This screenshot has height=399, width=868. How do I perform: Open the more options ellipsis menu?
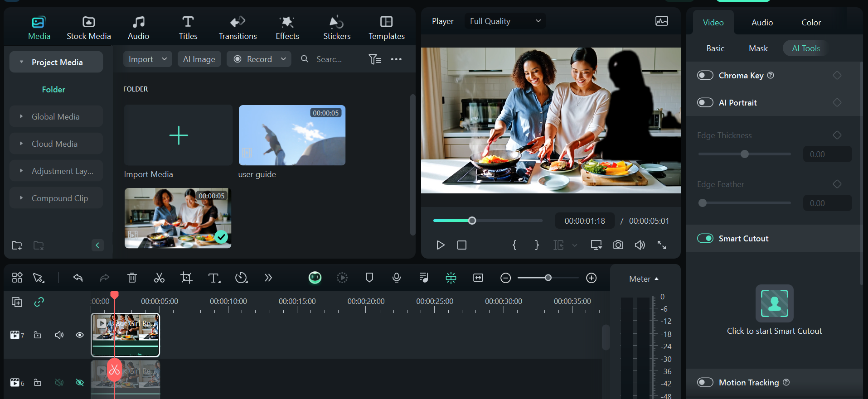(x=396, y=59)
